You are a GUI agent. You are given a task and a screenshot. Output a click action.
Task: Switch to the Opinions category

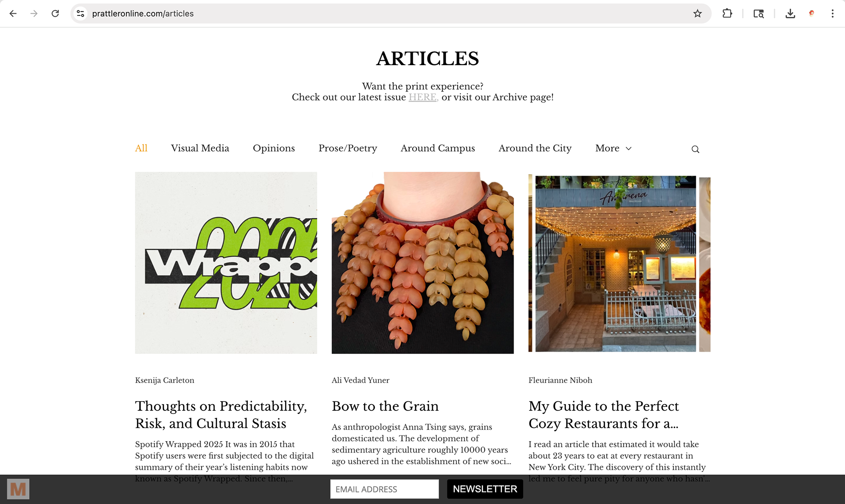274,148
